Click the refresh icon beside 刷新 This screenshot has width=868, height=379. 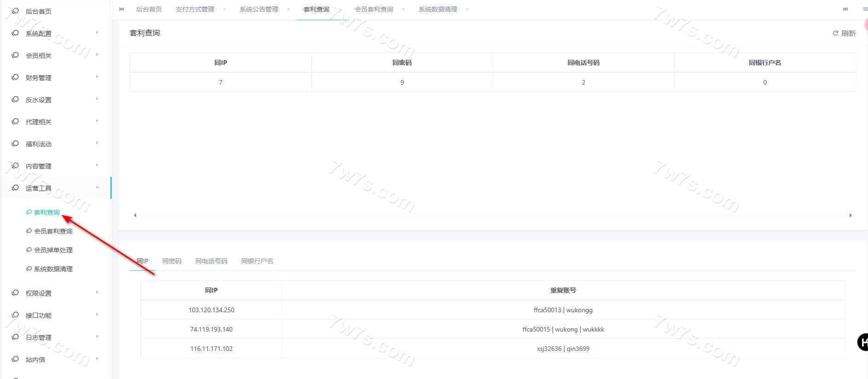(835, 33)
